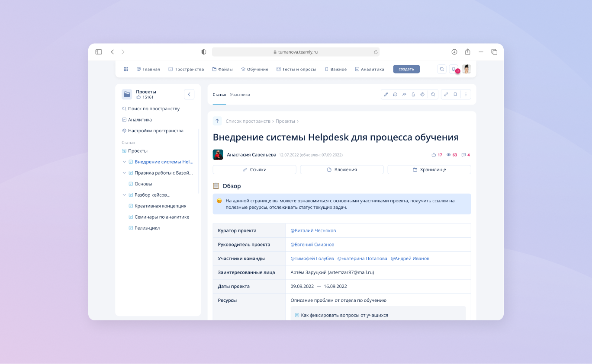
Task: Click the global search icon in top bar
Action: click(442, 69)
